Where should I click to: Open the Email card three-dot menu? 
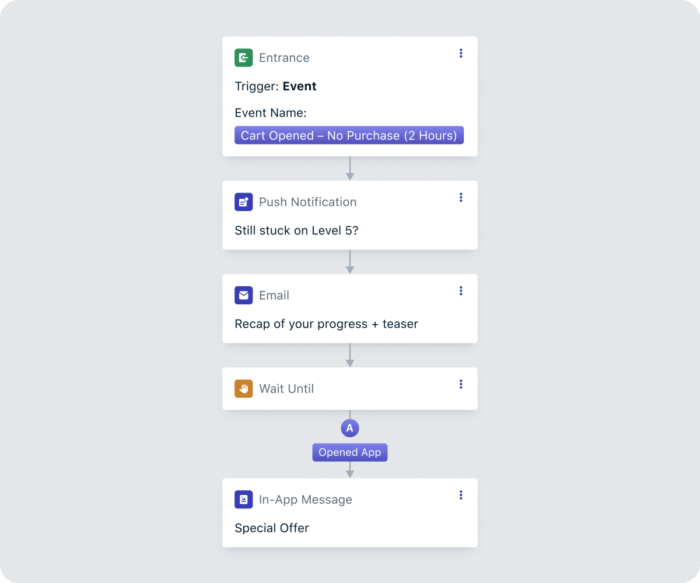[461, 291]
